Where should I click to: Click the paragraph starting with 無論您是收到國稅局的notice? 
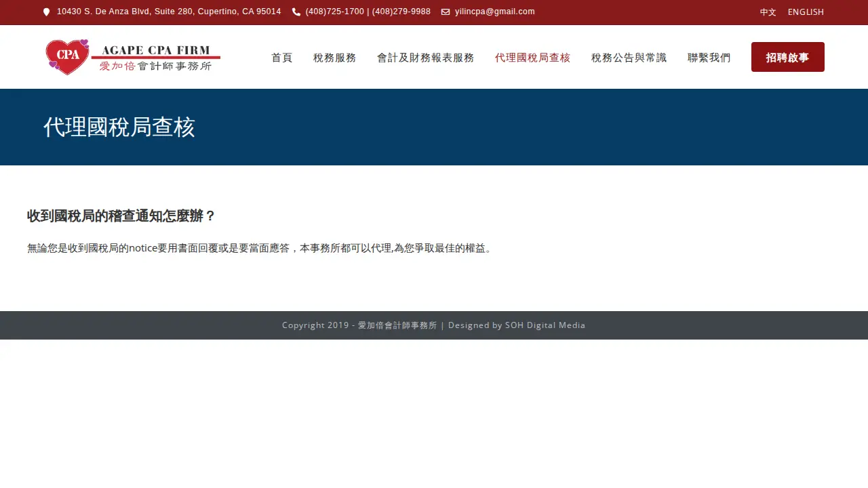pyautogui.click(x=260, y=248)
